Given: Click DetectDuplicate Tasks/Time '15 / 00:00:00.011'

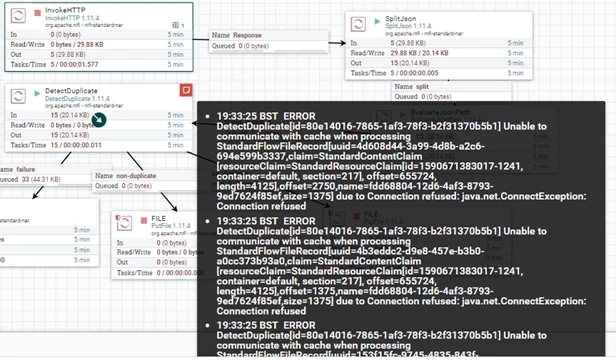Looking at the screenshot, I should [x=76, y=145].
